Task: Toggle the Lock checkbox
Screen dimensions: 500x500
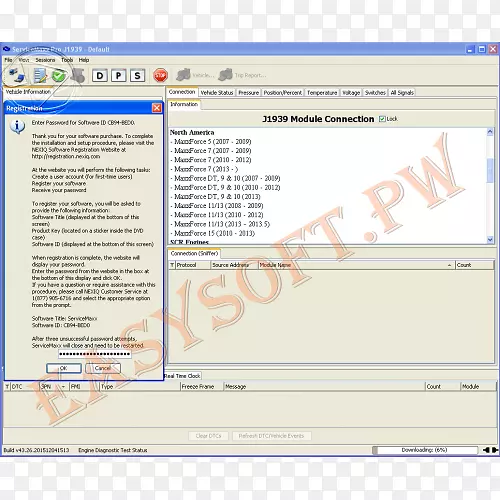Action: coord(382,119)
